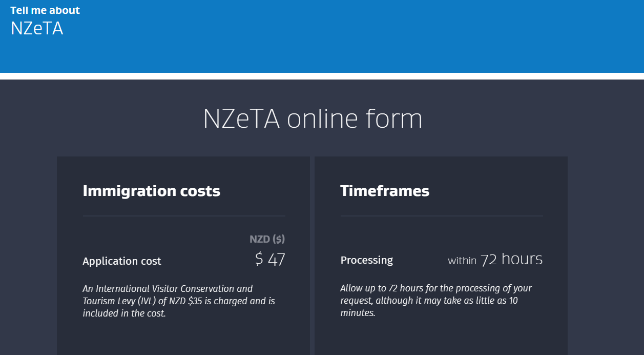
Task: Select the "Application cost" row label
Action: coord(122,261)
